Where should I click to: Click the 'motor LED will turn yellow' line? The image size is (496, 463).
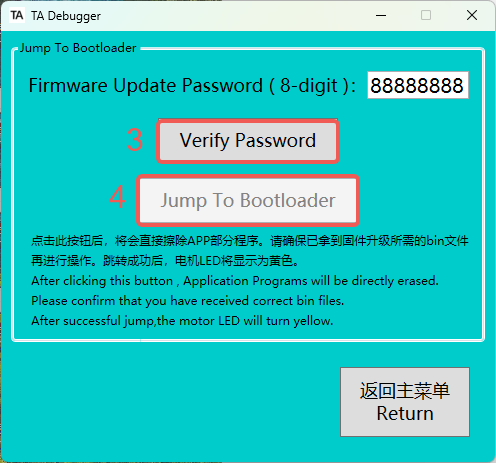click(x=182, y=321)
